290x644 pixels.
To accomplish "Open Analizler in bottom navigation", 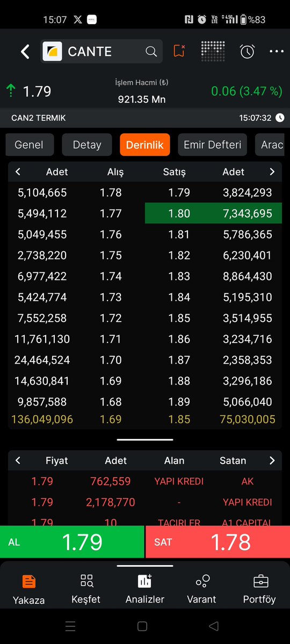I will 144,589.
